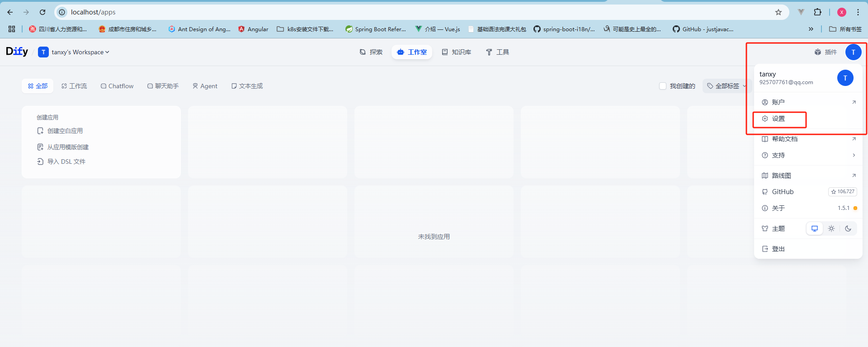868x347 pixels.
Task: Open the Chrome three-dot menu
Action: click(858, 12)
